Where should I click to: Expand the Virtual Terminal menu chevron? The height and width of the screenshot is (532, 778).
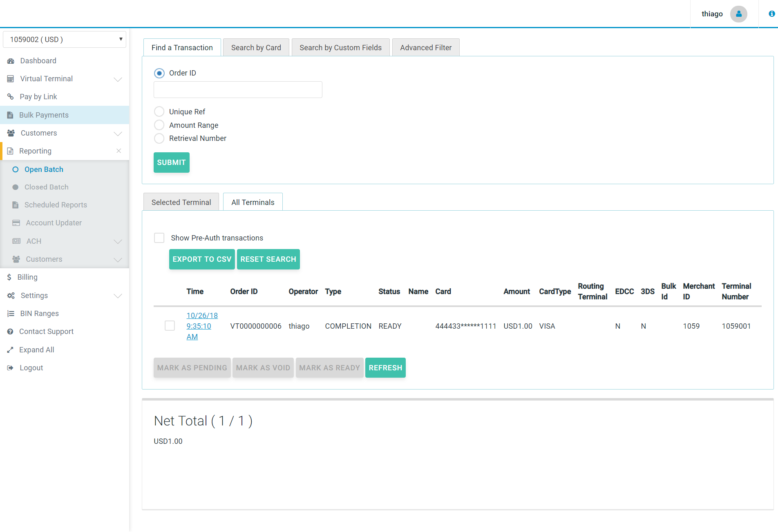click(118, 79)
